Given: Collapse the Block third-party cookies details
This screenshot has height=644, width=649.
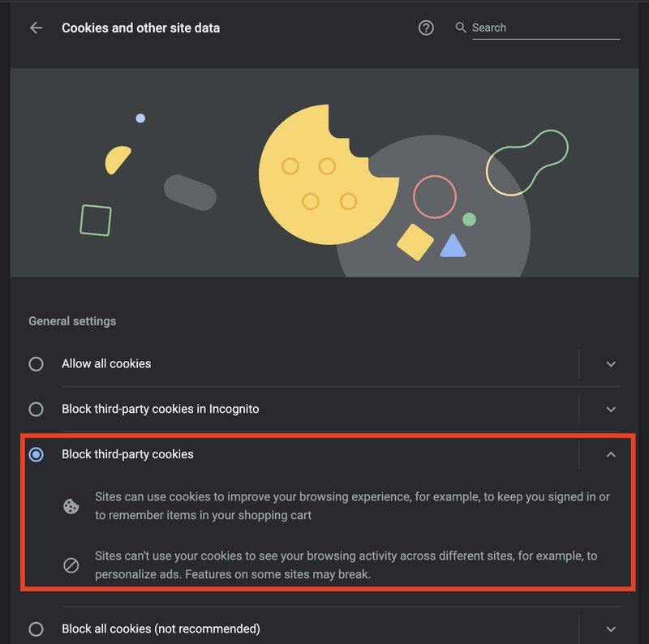Looking at the screenshot, I should (611, 455).
